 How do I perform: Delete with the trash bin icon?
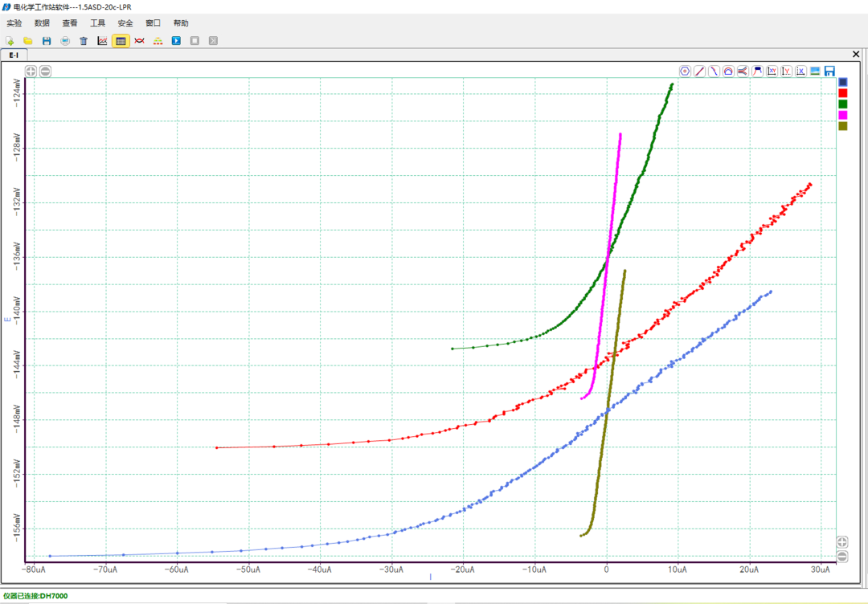pos(84,41)
